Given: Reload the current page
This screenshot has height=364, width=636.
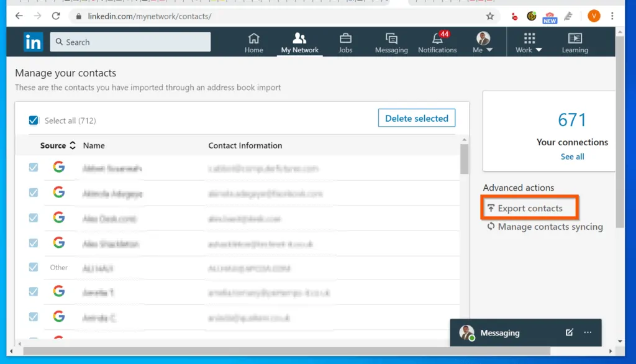Looking at the screenshot, I should (56, 16).
